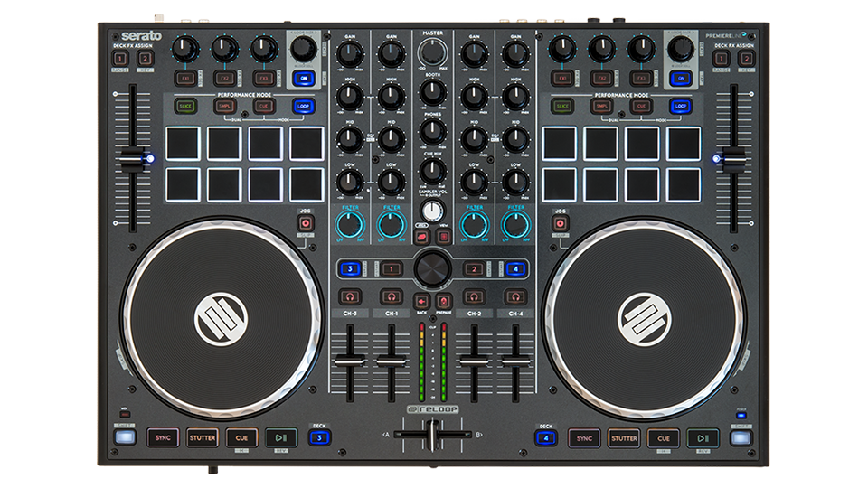The width and height of the screenshot is (868, 488).
Task: Tap the left deck play/pause button
Action: coord(281,437)
